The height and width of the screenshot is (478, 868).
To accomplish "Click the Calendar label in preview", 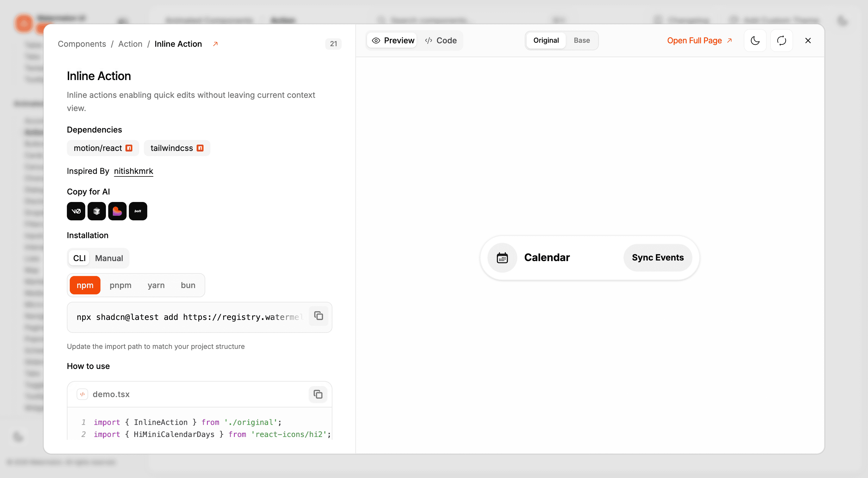I will [547, 258].
